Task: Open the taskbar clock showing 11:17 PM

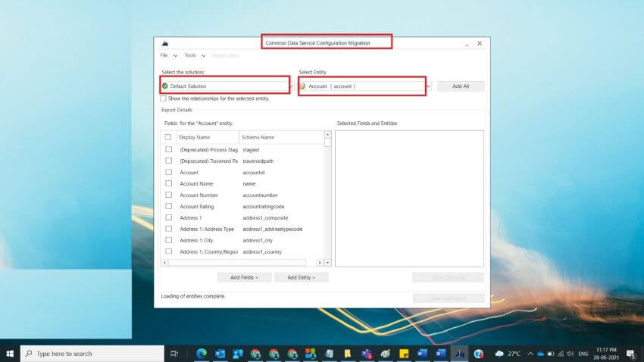Action: (x=607, y=354)
